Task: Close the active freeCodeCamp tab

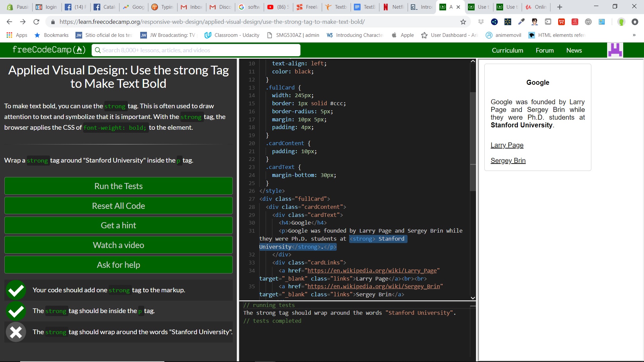Action: tap(458, 7)
